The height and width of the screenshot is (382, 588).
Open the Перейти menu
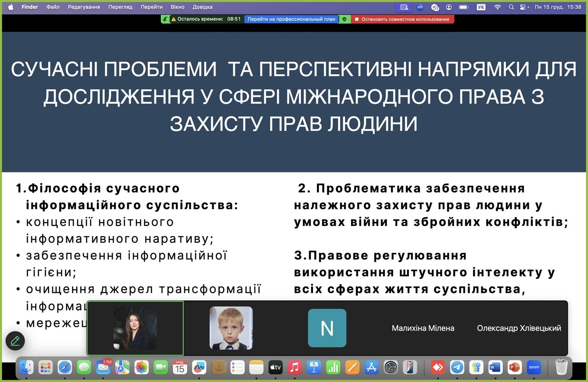[x=152, y=7]
